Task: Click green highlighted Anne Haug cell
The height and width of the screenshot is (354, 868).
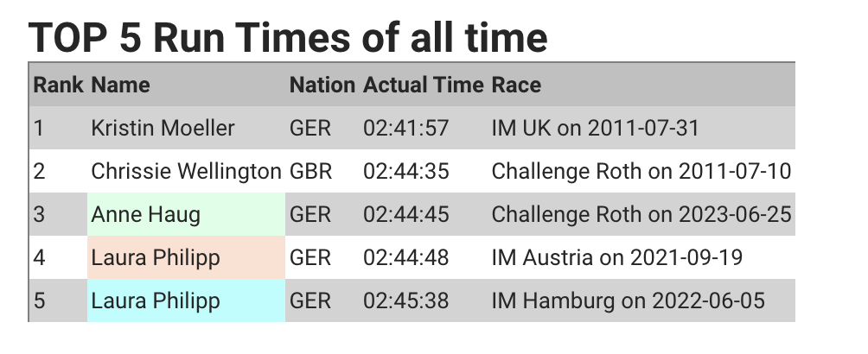Action: 186,214
